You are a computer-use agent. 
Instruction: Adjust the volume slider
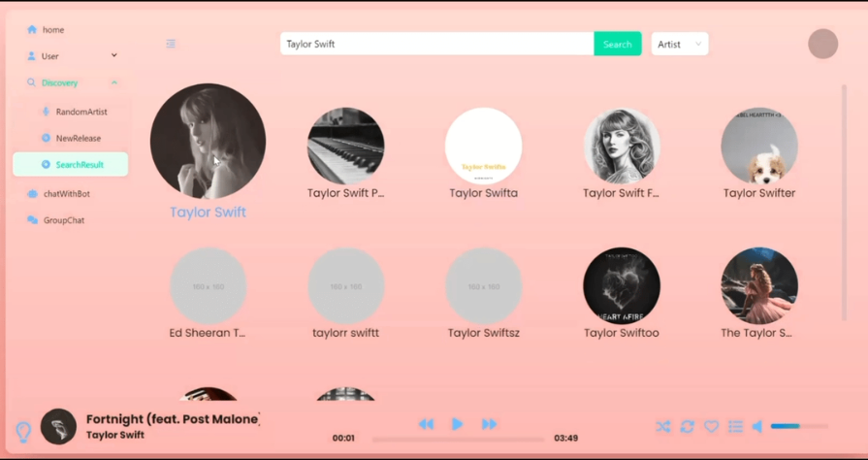coord(799,426)
